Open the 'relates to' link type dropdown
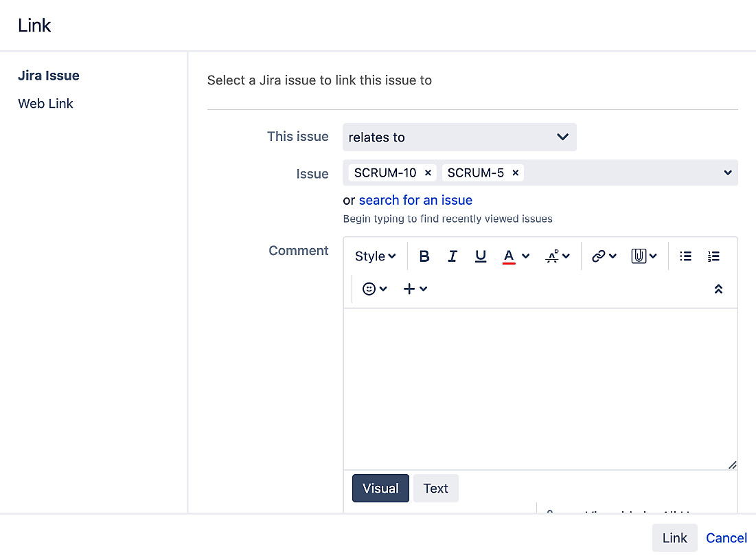Screen dimensions: 756x558 (459, 137)
